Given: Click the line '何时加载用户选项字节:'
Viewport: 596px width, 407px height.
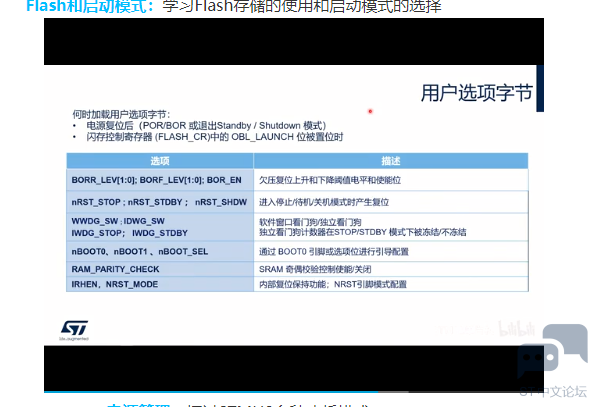Looking at the screenshot, I should (x=122, y=114).
